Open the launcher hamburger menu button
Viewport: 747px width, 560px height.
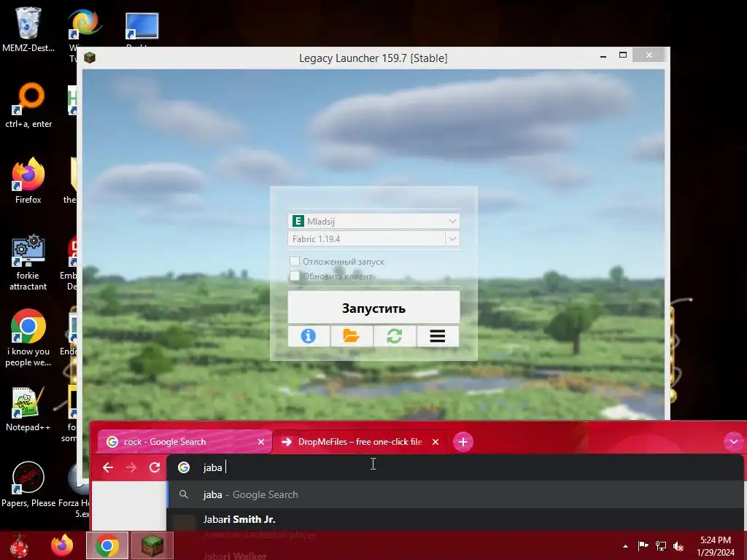438,336
